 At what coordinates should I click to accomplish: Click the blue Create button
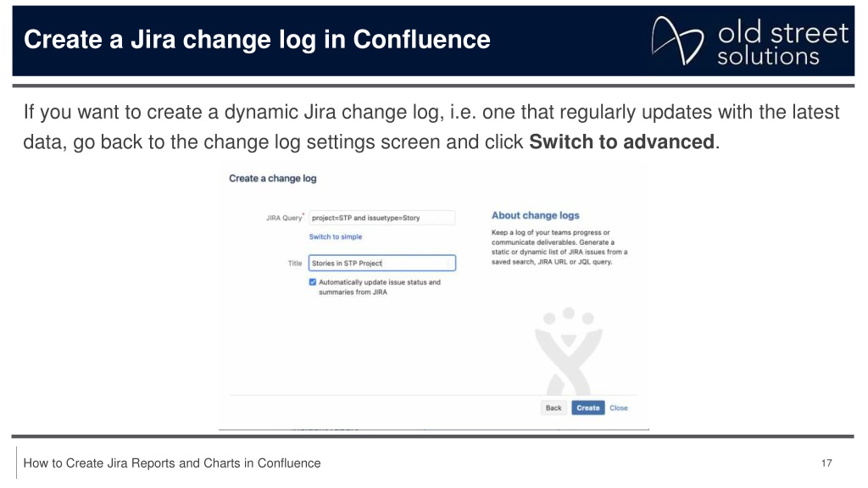click(x=588, y=408)
